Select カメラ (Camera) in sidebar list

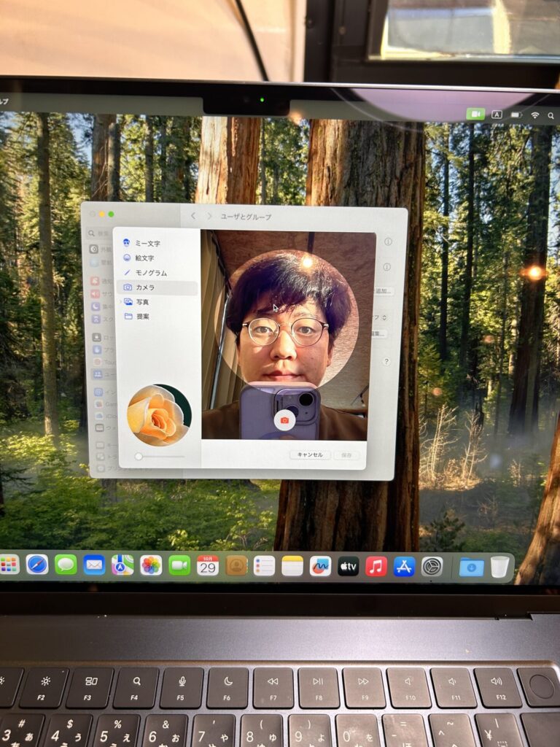144,287
